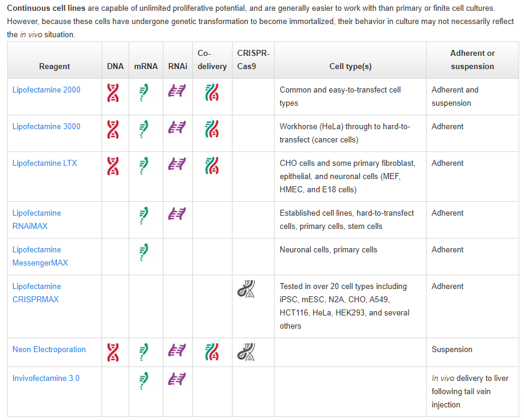This screenshot has width=524, height=420.
Task: Follow the Lipofectamine LTX link
Action: (44, 163)
